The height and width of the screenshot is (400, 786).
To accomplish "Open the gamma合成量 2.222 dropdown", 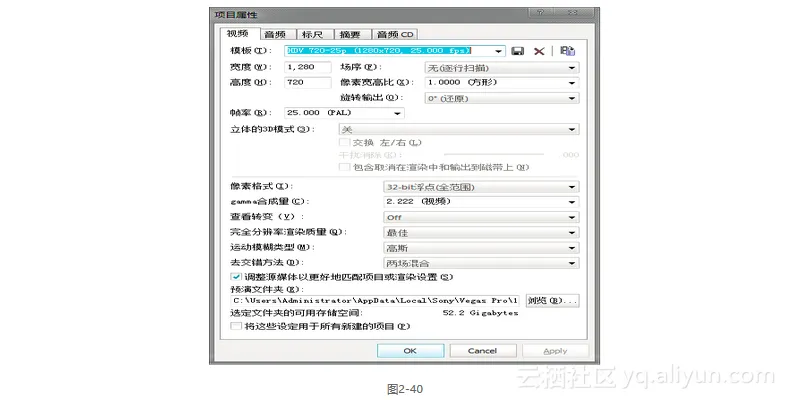I will pos(481,202).
